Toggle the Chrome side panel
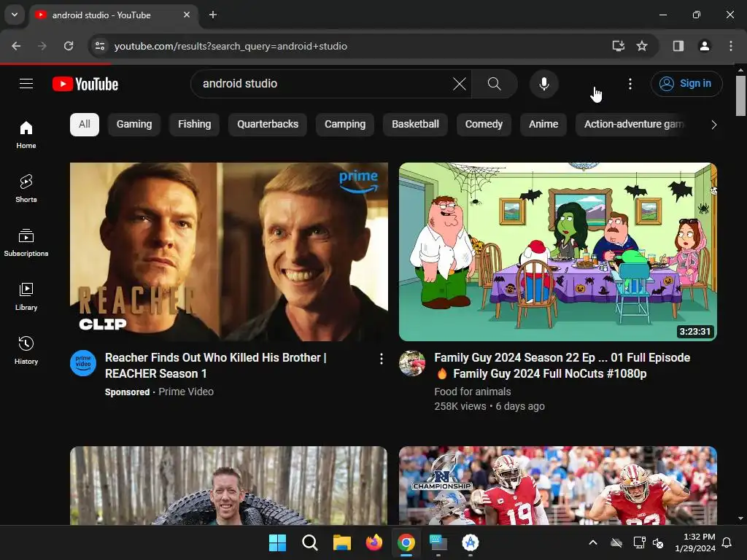This screenshot has width=747, height=560. coord(678,46)
